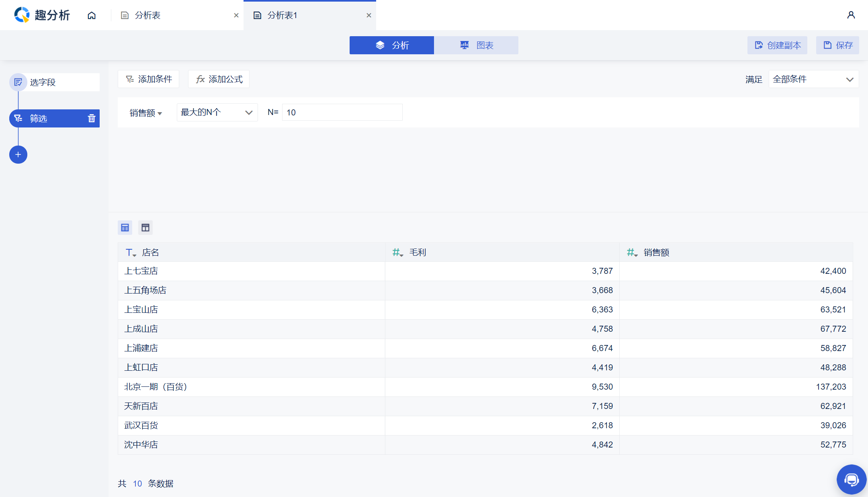Switch to first table view mode
Viewport: 868px width, 497px height.
(x=125, y=228)
